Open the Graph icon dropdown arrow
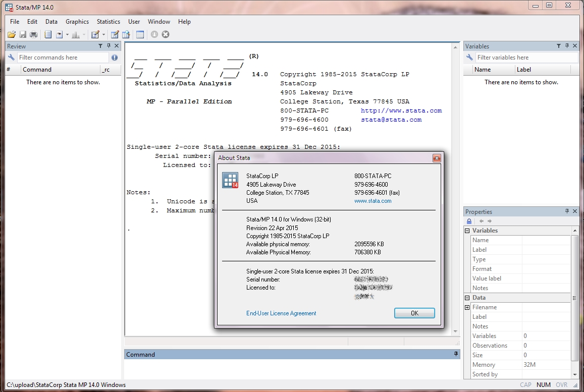Image resolution: width=584 pixels, height=392 pixels. tap(84, 35)
